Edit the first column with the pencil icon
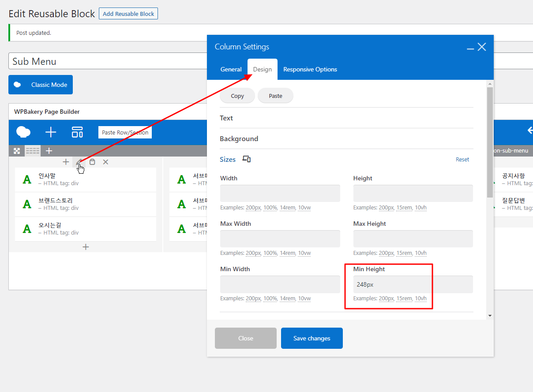This screenshot has height=392, width=533. (x=79, y=162)
